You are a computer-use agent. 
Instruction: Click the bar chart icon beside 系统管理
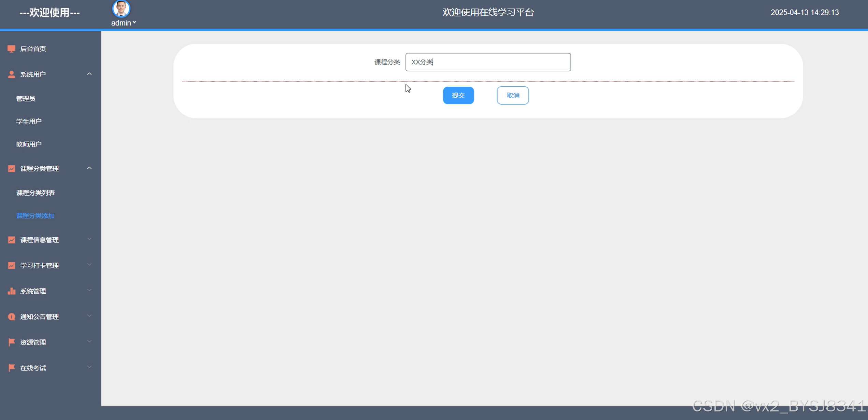pyautogui.click(x=11, y=291)
